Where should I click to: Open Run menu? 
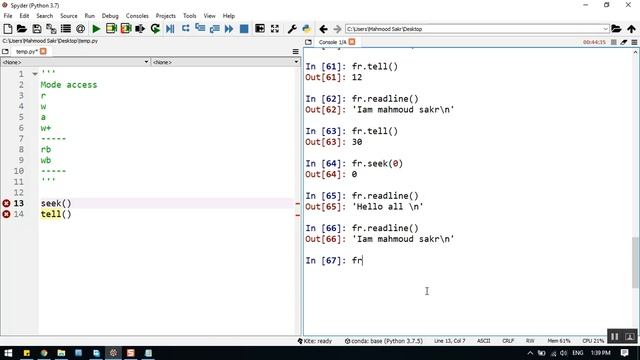pos(89,16)
